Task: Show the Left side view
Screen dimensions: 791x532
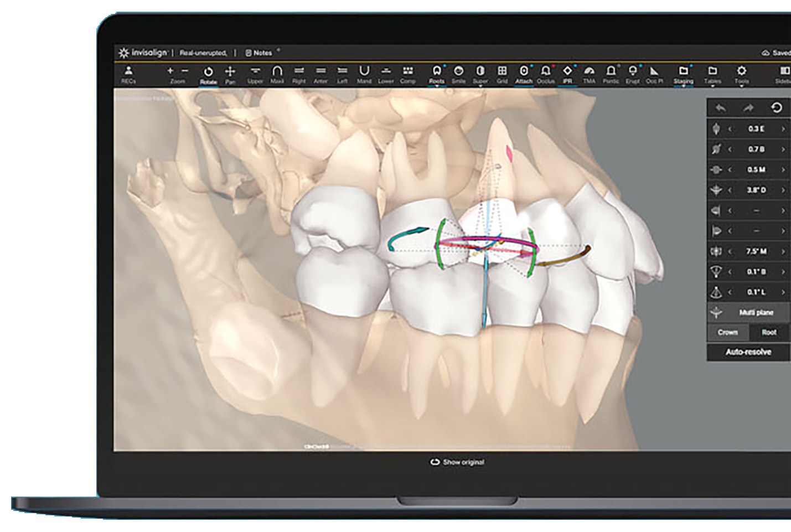Action: pos(342,75)
